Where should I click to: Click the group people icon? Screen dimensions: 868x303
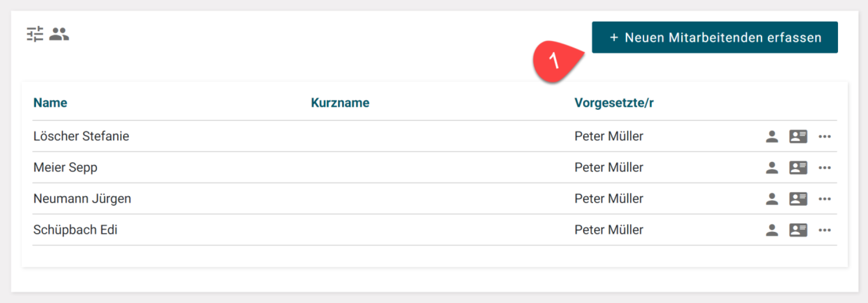(x=59, y=34)
